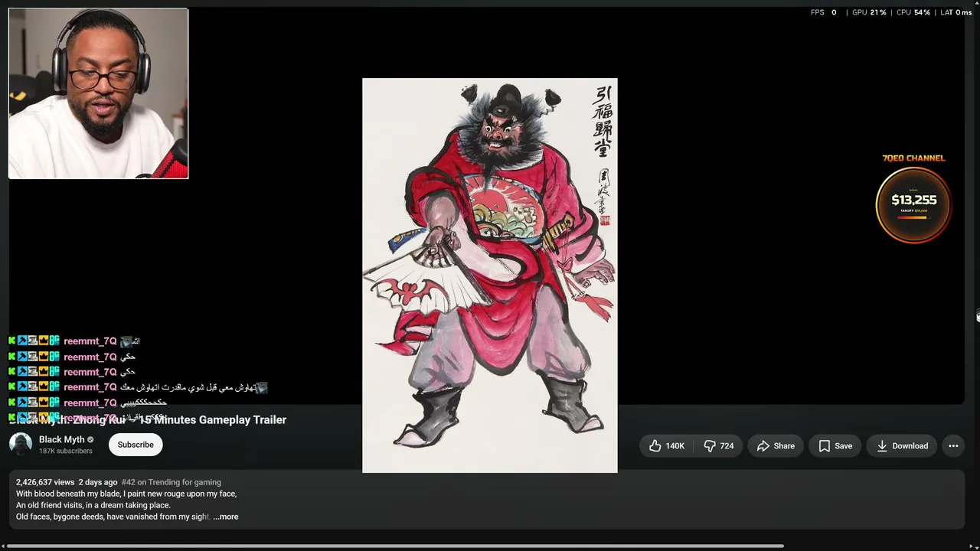The height and width of the screenshot is (551, 980).
Task: Like the video with 140K likes
Action: [x=667, y=446]
